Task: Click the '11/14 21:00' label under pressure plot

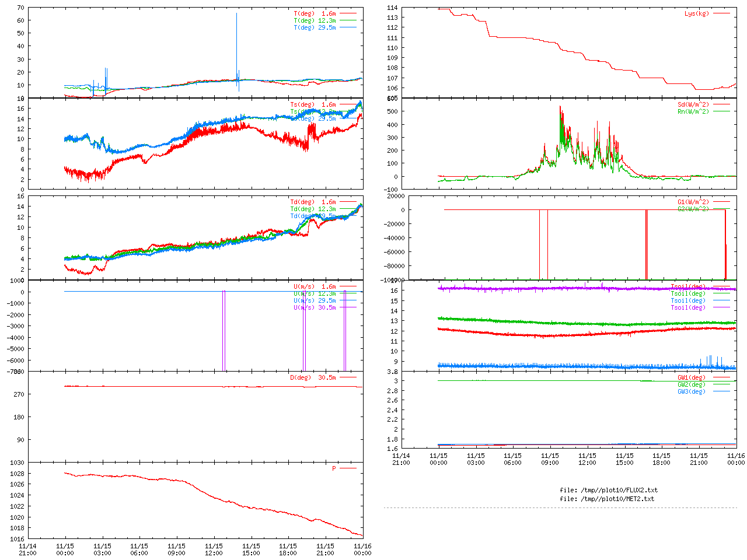Action: point(27,550)
